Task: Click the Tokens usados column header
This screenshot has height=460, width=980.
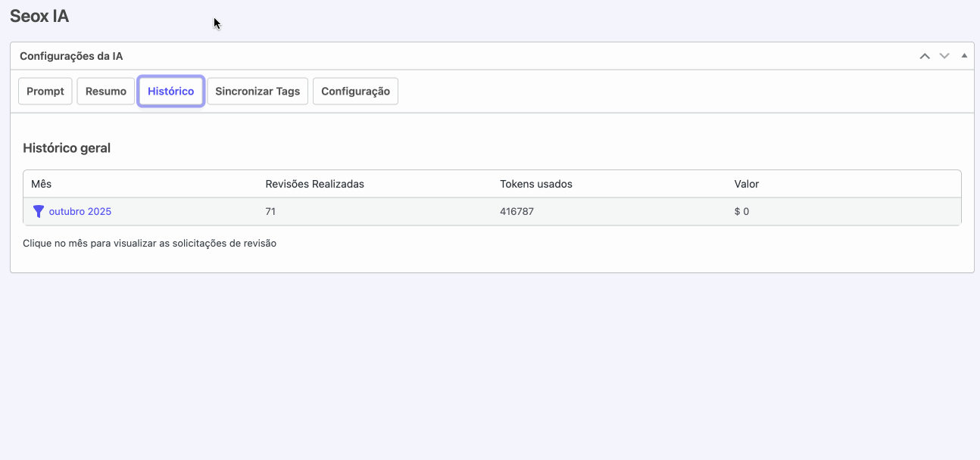Action: point(535,184)
